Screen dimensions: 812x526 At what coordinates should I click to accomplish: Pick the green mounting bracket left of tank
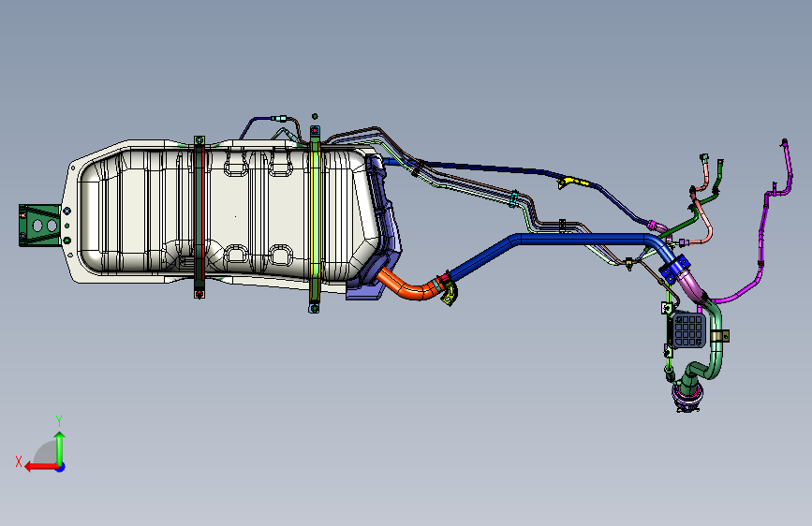39,226
